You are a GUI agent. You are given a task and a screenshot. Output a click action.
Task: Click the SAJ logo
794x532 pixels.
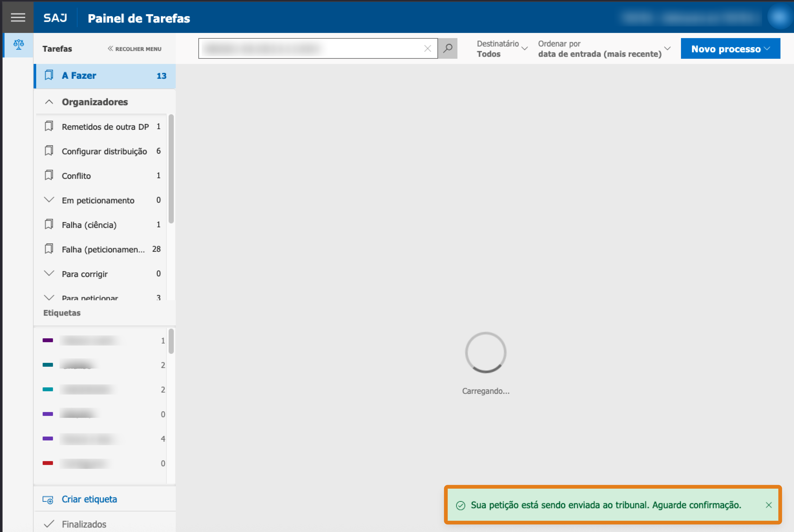[x=55, y=18]
